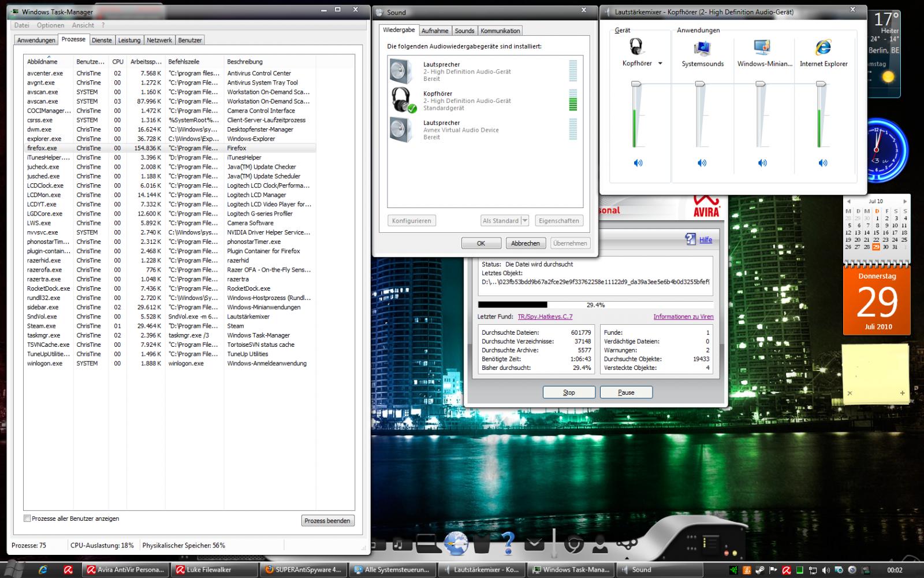Click the Internet Explorer icon in mixer
Screen dimensions: 924x578
tap(823, 47)
